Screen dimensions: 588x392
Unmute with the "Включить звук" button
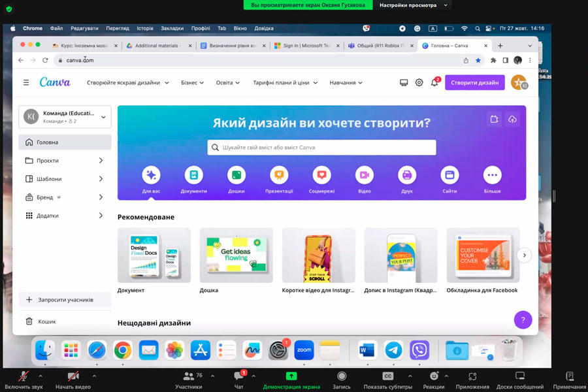click(24, 380)
